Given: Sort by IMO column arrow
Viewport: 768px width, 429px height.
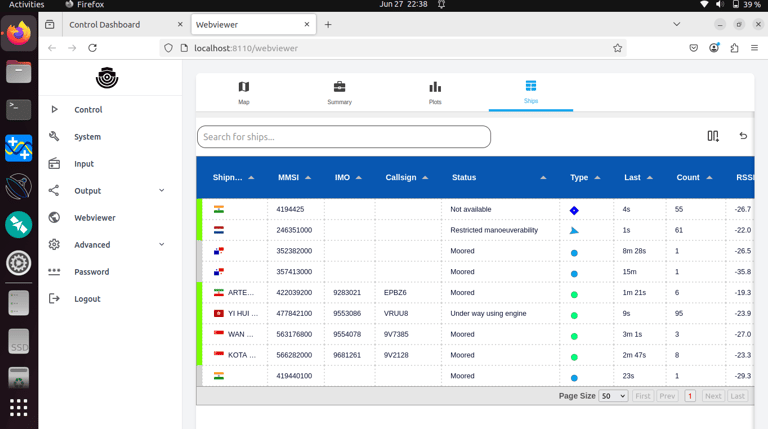Looking at the screenshot, I should pyautogui.click(x=359, y=178).
